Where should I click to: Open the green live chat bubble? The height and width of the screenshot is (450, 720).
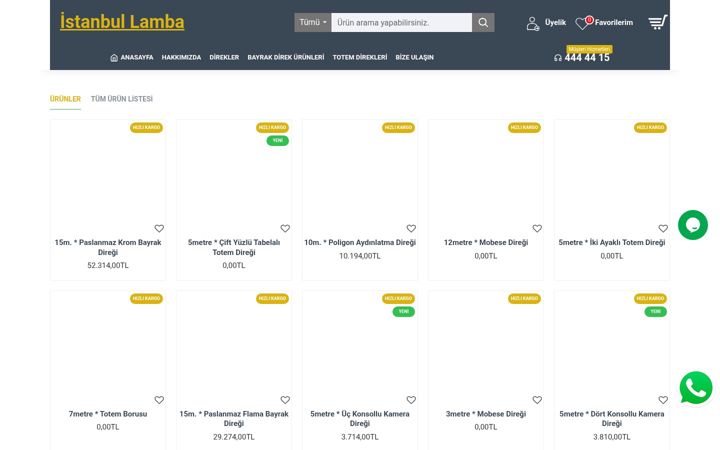coord(693,225)
